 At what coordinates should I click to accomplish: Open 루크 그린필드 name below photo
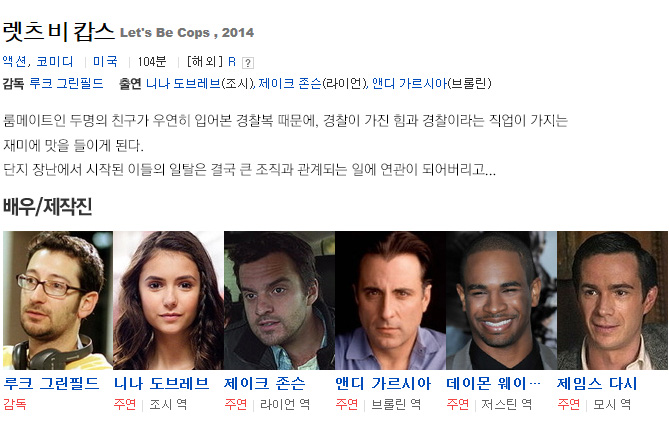(51, 383)
